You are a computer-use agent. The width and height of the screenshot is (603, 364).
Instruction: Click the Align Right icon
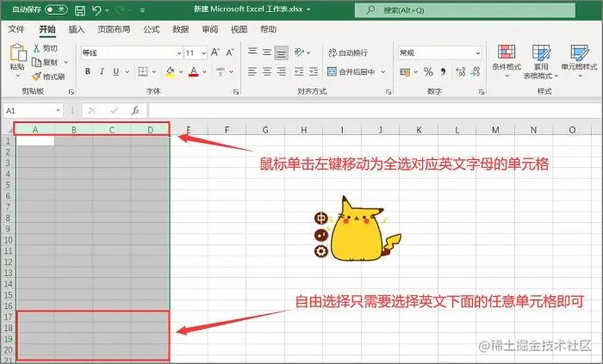pos(282,71)
